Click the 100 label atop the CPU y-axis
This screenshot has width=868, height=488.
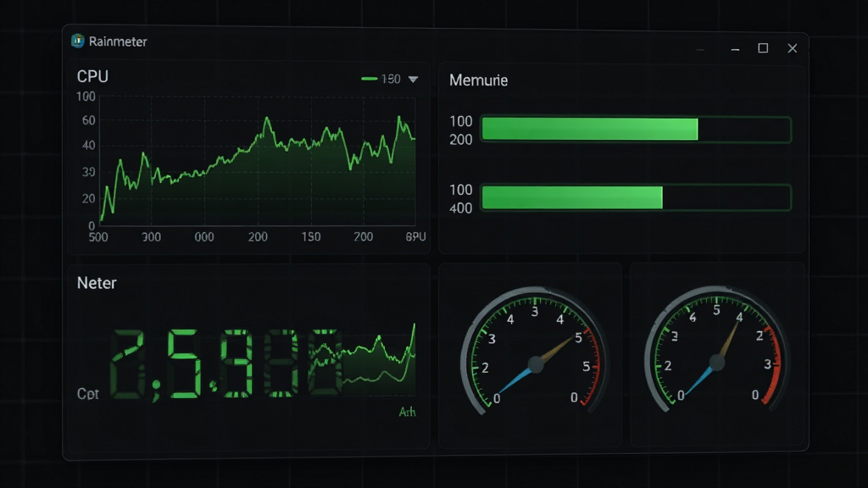pos(86,97)
